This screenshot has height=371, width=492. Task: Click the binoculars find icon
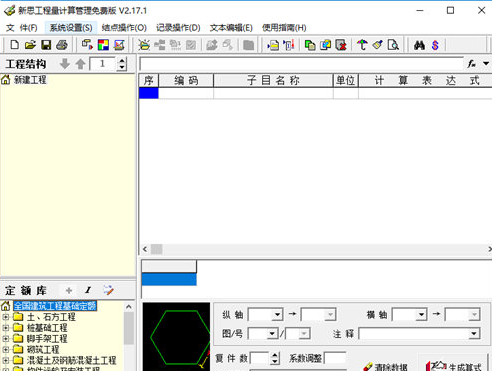click(419, 45)
